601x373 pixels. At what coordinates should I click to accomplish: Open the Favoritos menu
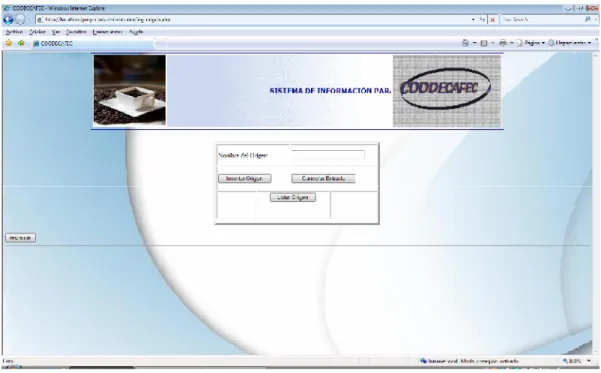pos(76,32)
